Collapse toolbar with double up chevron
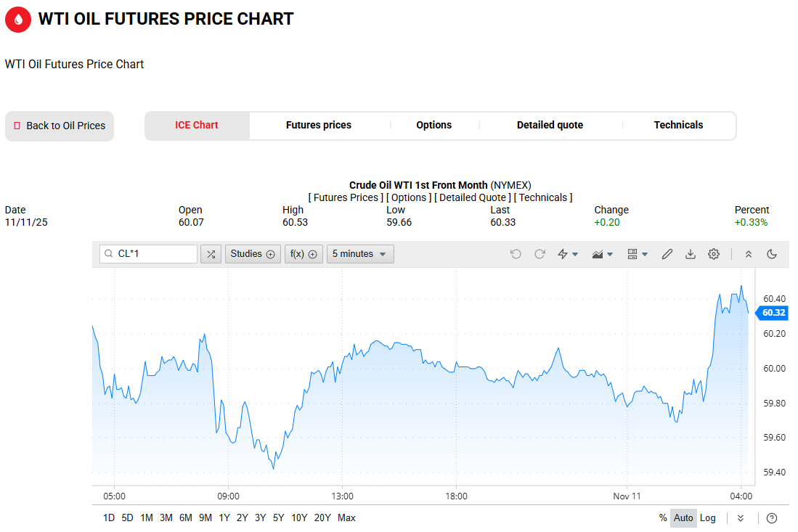Image resolution: width=798 pixels, height=532 pixels. point(749,254)
